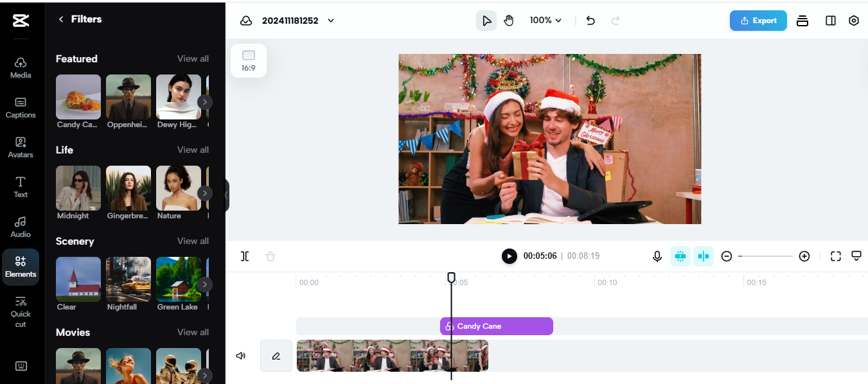Select the Candy Cane filter clip
This screenshot has width=868, height=384.
497,326
